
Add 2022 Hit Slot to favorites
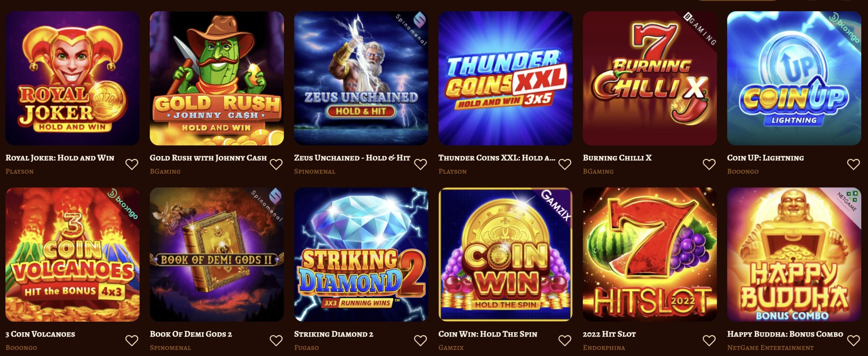[x=709, y=340]
